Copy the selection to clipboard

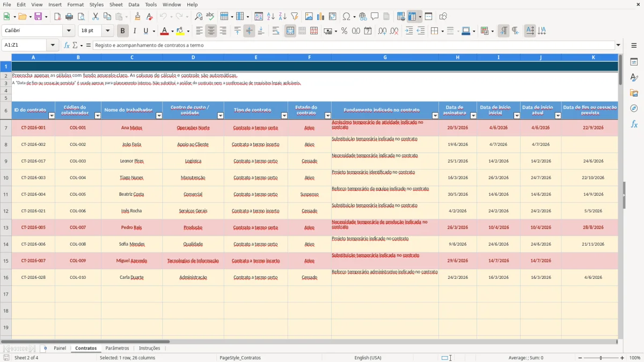coord(107,17)
